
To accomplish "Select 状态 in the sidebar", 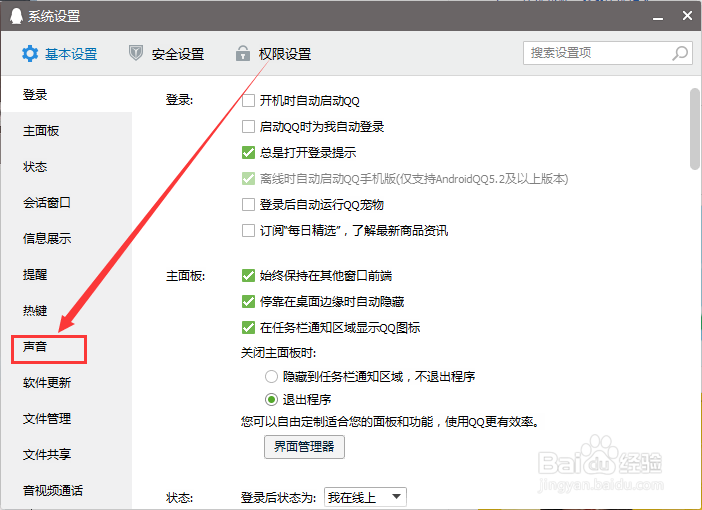I will click(66, 167).
